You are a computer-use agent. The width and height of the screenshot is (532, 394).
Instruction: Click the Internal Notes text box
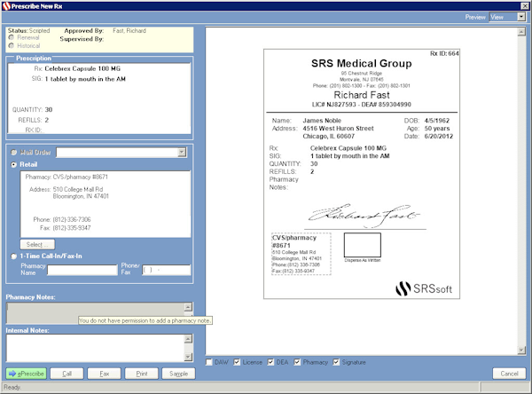coord(95,348)
